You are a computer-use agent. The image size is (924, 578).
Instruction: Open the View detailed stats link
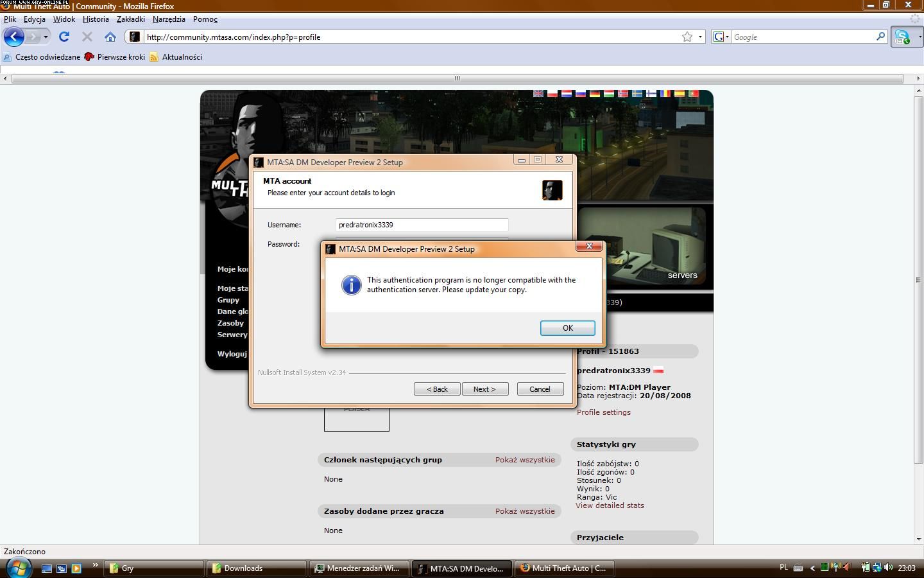click(610, 505)
